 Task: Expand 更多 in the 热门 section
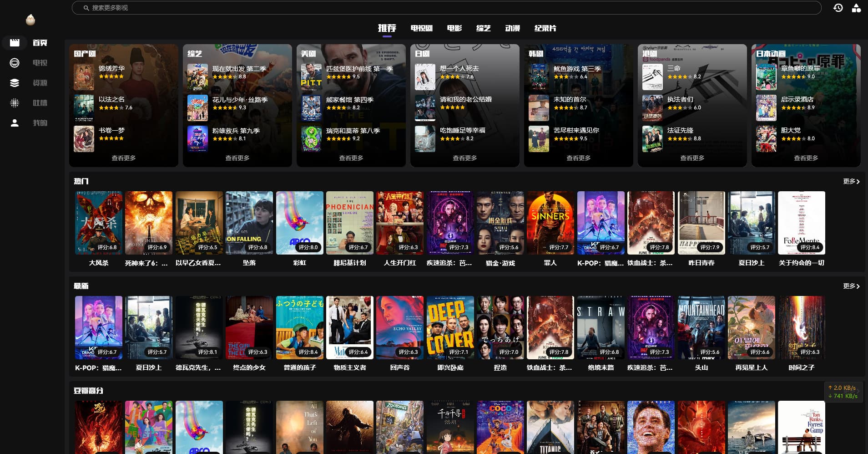click(851, 181)
